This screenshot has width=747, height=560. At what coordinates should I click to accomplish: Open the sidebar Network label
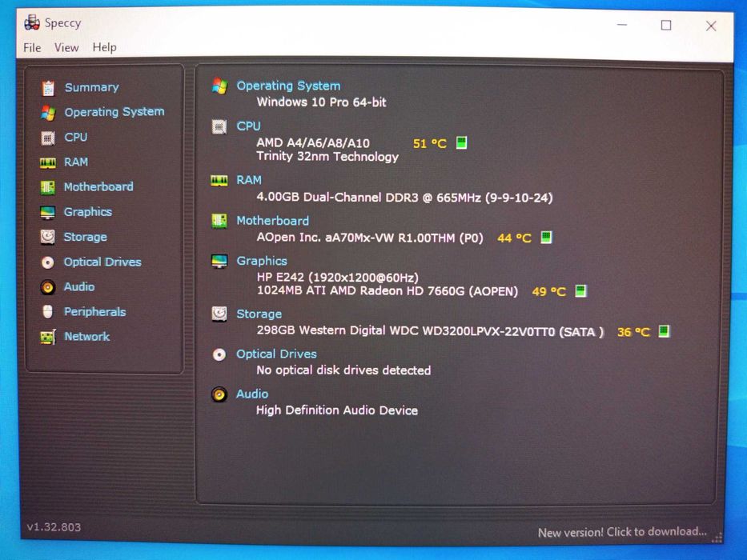tap(87, 337)
